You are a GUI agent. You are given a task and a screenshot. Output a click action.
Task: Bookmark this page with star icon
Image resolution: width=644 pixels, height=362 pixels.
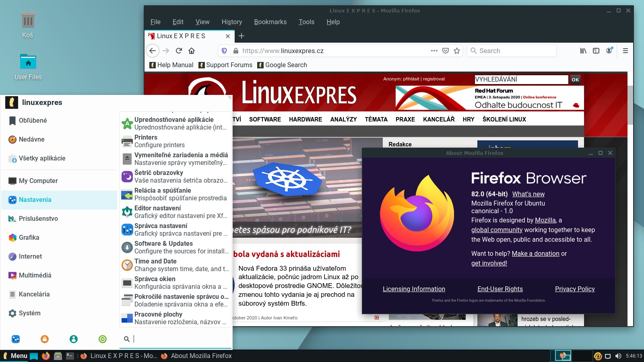[x=457, y=51]
